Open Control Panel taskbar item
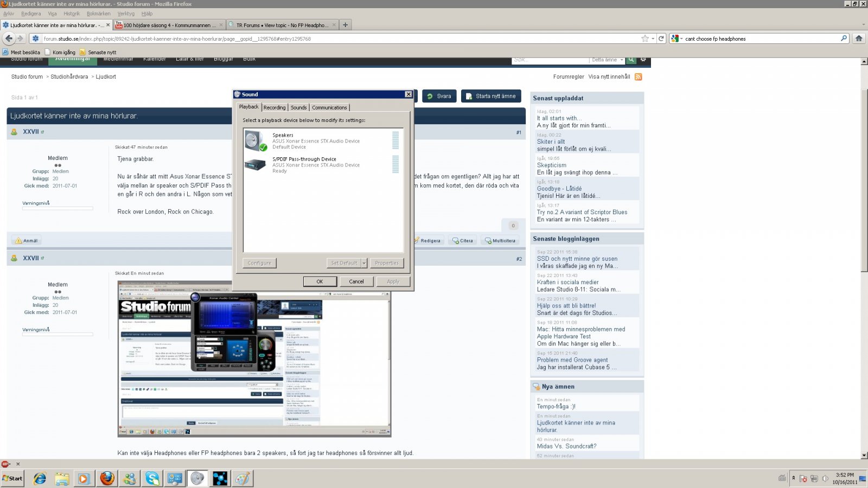Image resolution: width=868 pixels, height=488 pixels. pos(175,478)
